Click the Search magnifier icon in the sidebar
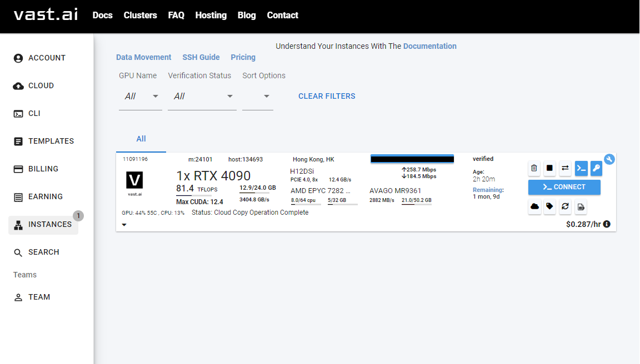The image size is (640, 364). tap(18, 252)
